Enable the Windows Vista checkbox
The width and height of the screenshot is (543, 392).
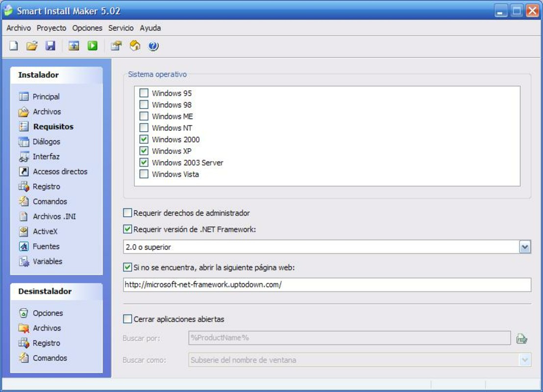click(x=144, y=174)
